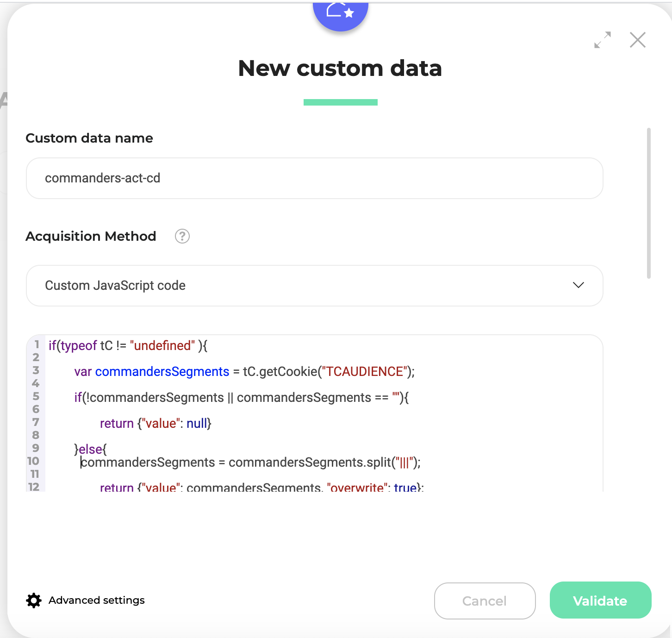Viewport: 672px width, 638px height.
Task: Open Advanced settings text link
Action: click(x=97, y=600)
